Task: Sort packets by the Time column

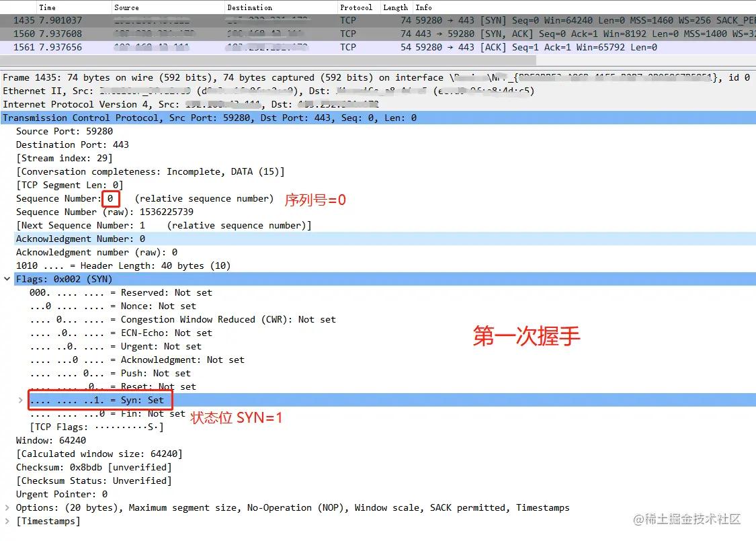Action: click(47, 7)
